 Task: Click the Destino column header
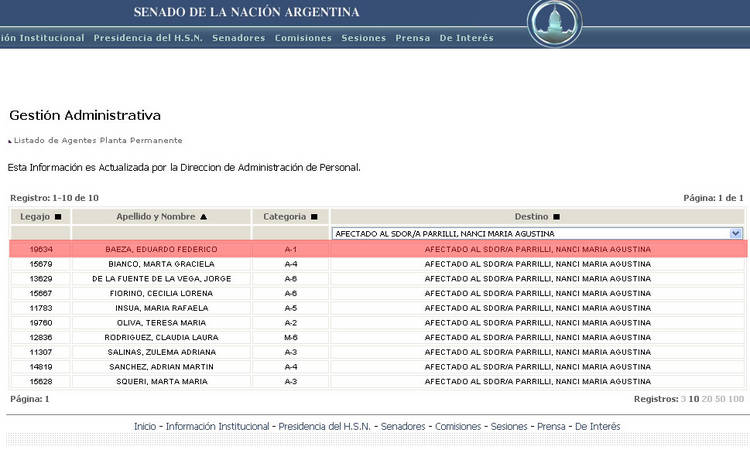(x=537, y=217)
